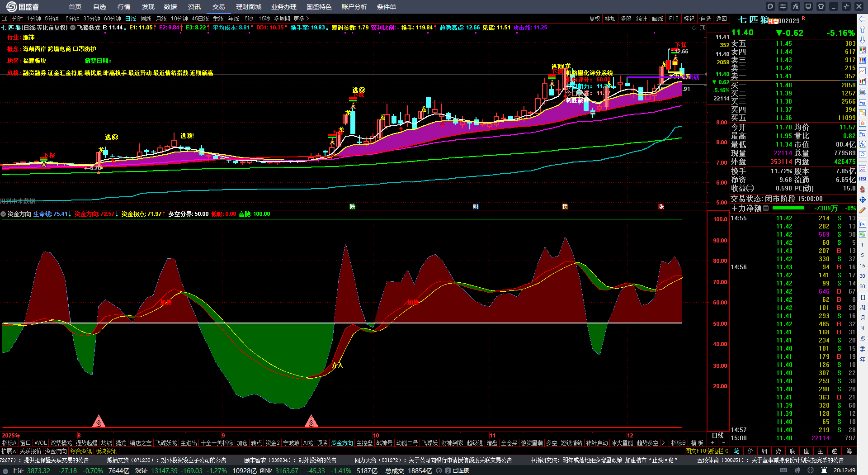Open the 主力净额 list menu icon

tap(766, 208)
